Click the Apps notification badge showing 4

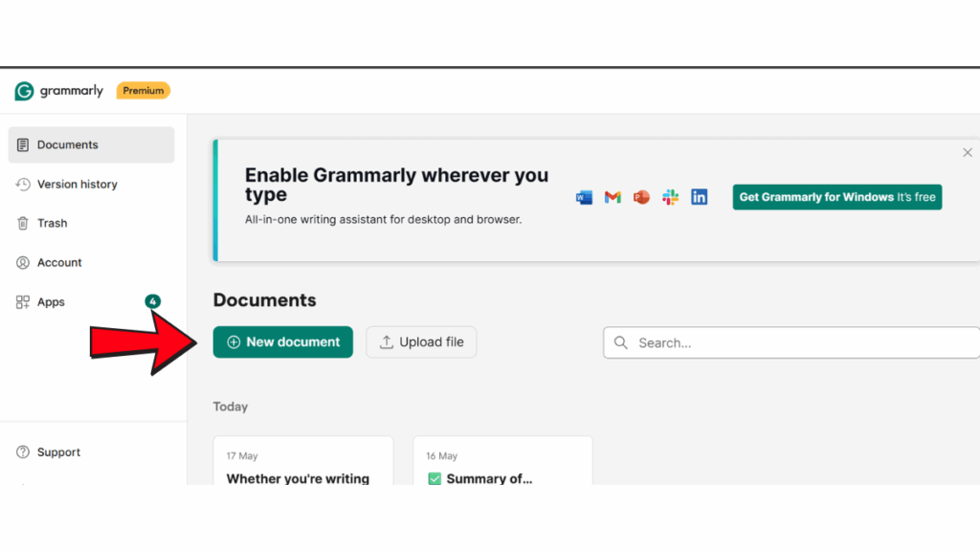pos(152,301)
